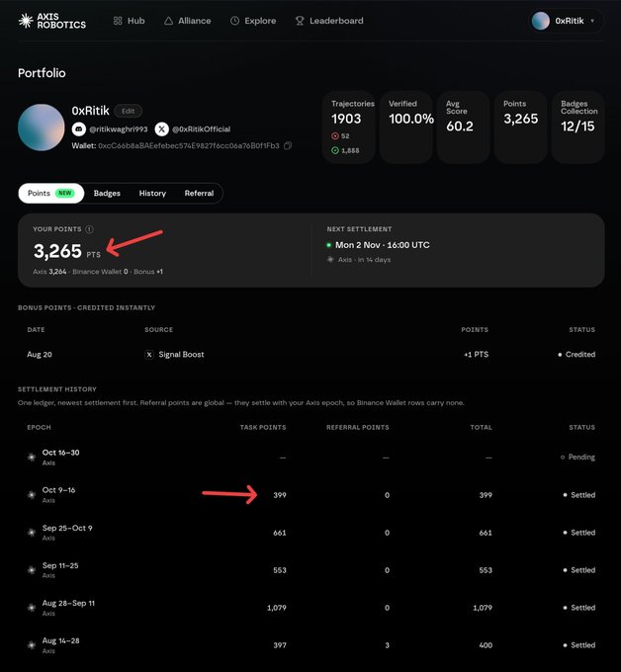Click the Discord icon beside @ritikwaghri993

coord(78,129)
